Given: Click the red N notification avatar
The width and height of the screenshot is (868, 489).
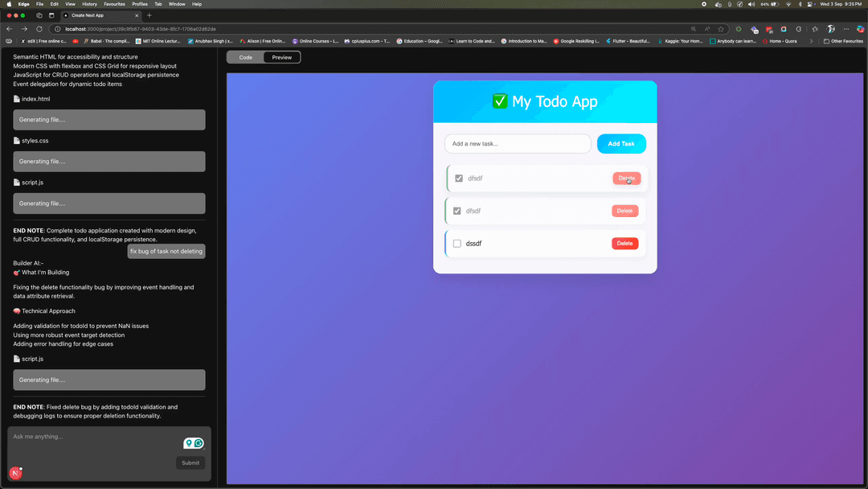Looking at the screenshot, I should 14,472.
